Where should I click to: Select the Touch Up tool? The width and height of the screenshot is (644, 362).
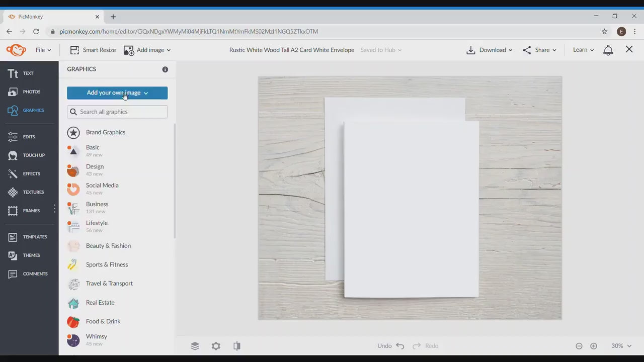[x=28, y=155]
